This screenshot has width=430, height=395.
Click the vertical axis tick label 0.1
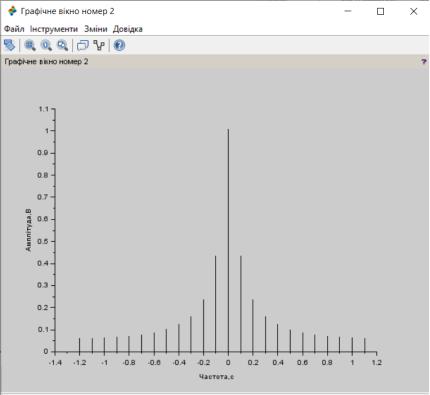coord(44,329)
